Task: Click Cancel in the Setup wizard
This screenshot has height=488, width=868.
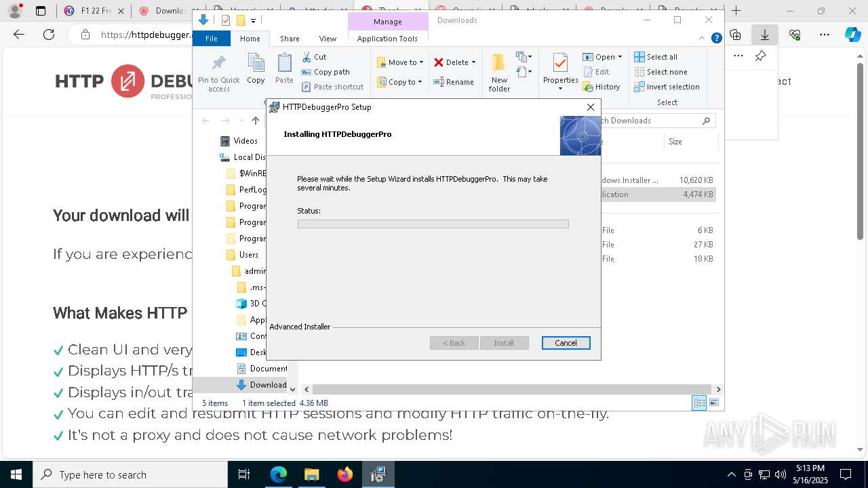Action: 566,343
